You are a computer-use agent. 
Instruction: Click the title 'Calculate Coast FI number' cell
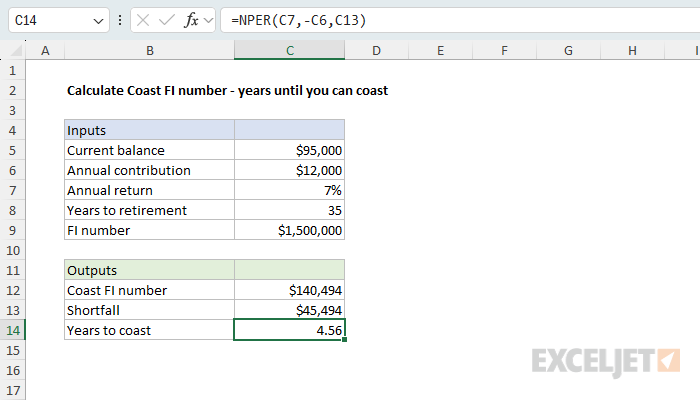coord(227,91)
